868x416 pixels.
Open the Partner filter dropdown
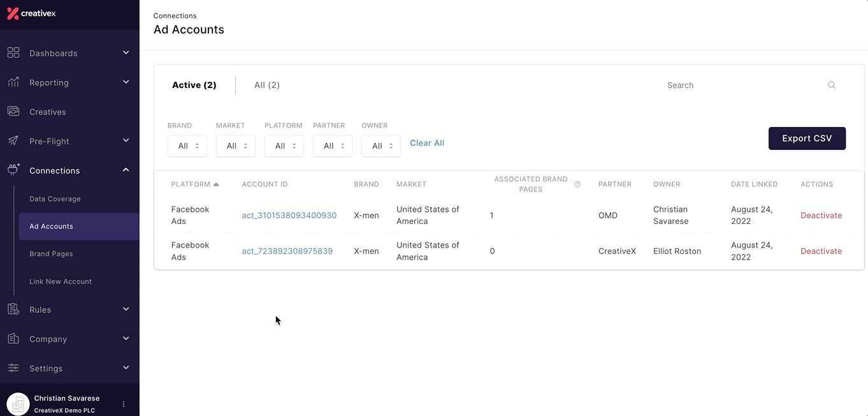[x=333, y=145]
